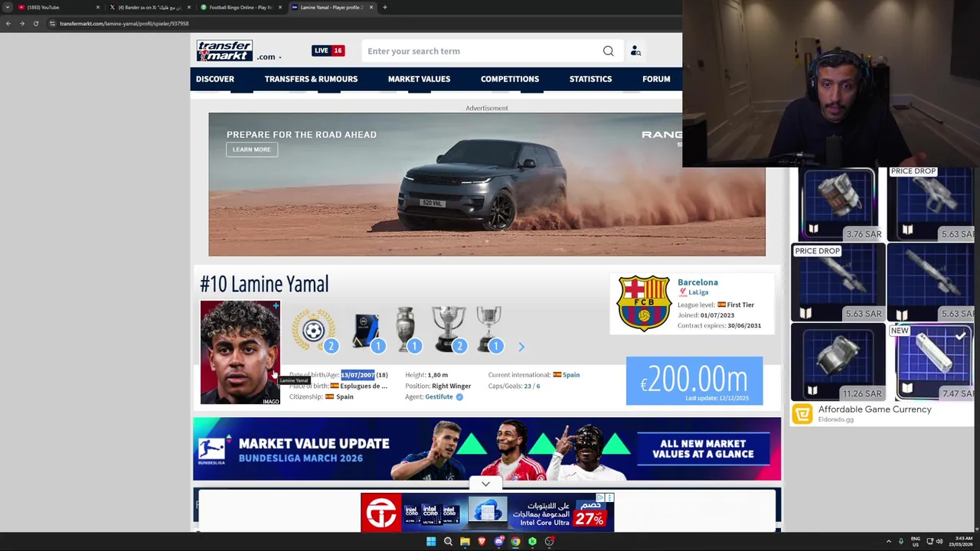
Task: Open the Transfermarkt logo home link
Action: [x=224, y=51]
